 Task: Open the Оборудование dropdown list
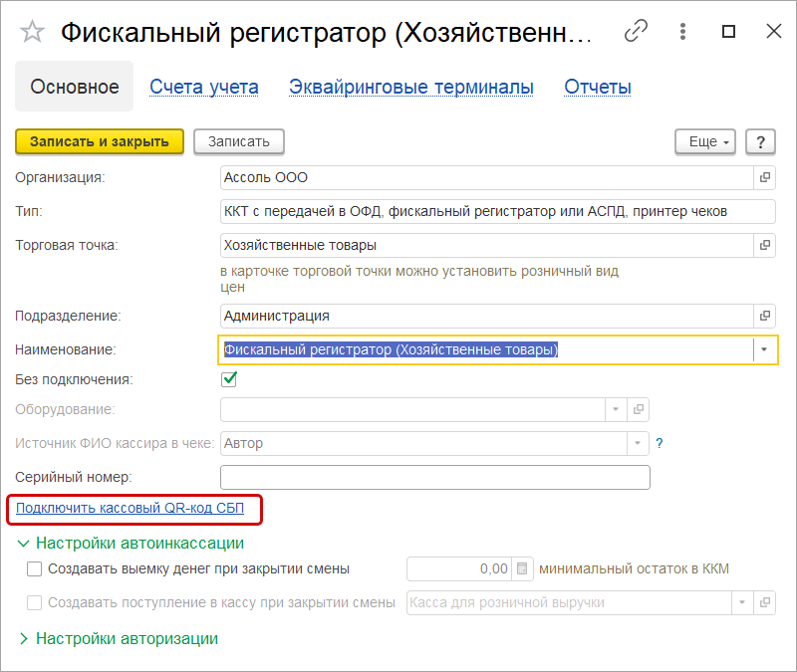point(616,409)
